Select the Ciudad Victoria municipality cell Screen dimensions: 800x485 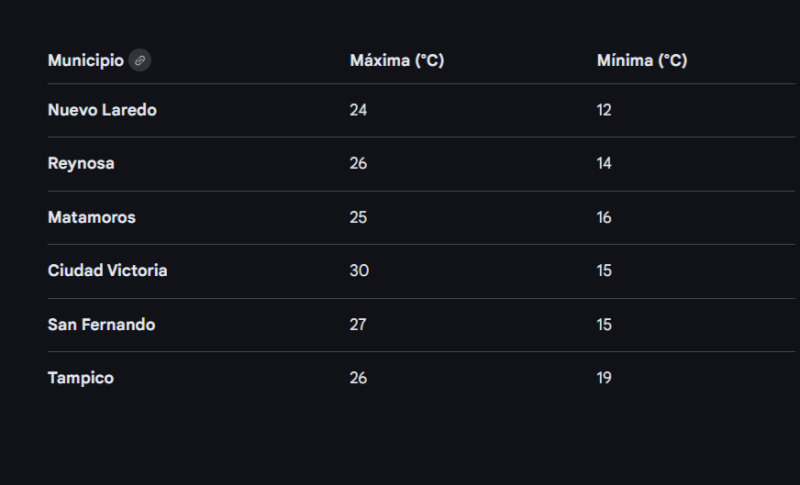pyautogui.click(x=108, y=271)
